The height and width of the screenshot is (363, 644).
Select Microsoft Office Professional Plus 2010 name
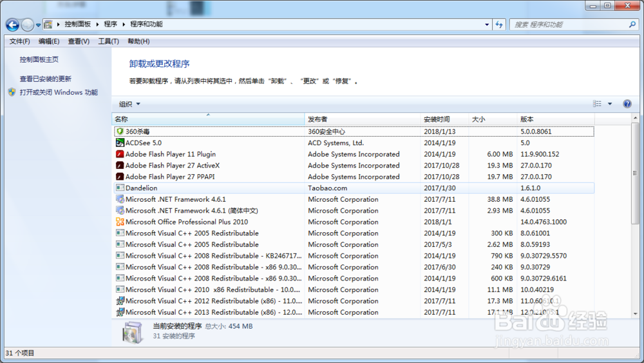point(187,222)
